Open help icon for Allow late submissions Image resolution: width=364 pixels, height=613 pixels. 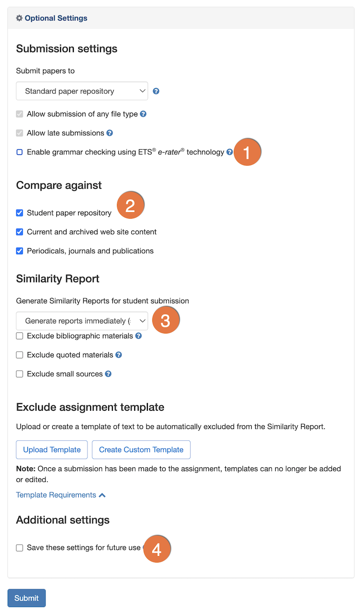pyautogui.click(x=110, y=133)
